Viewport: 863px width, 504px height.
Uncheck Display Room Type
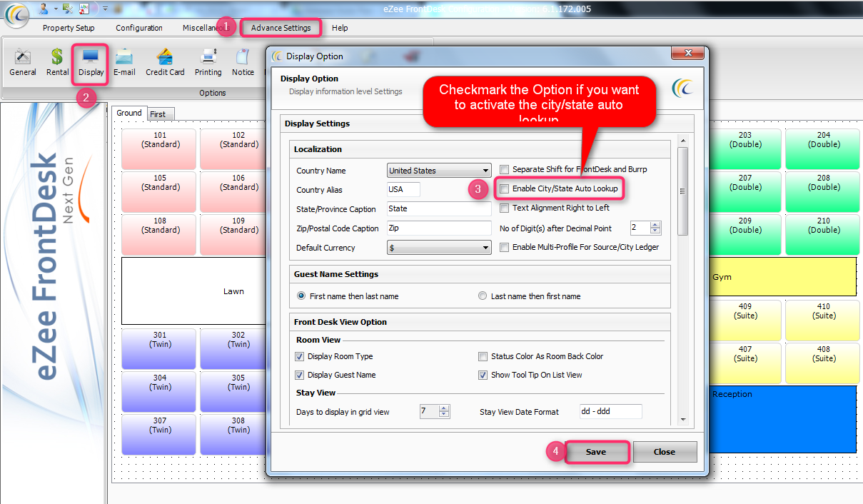300,356
